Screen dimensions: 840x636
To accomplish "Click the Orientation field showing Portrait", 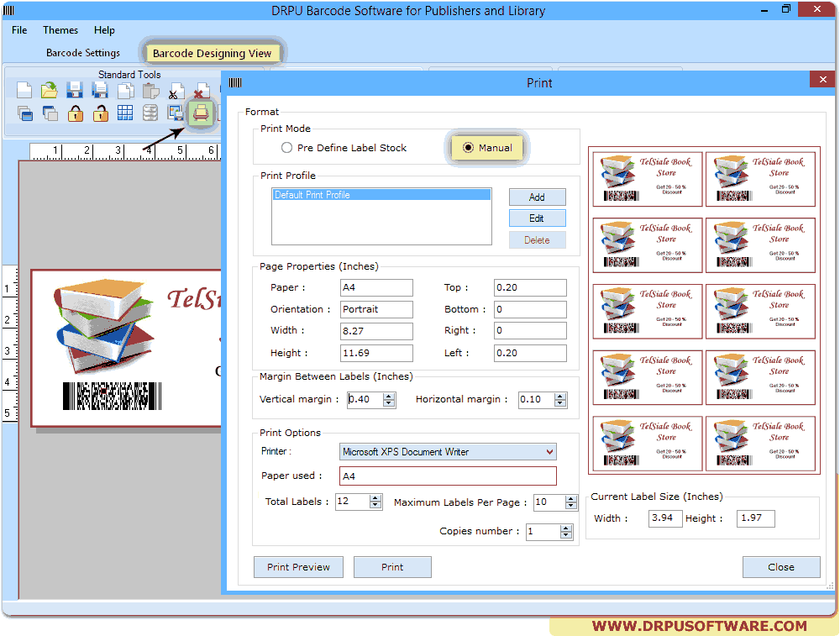I will [x=376, y=309].
